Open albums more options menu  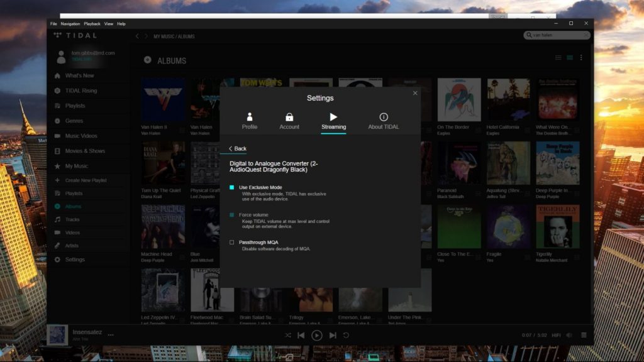point(581,58)
